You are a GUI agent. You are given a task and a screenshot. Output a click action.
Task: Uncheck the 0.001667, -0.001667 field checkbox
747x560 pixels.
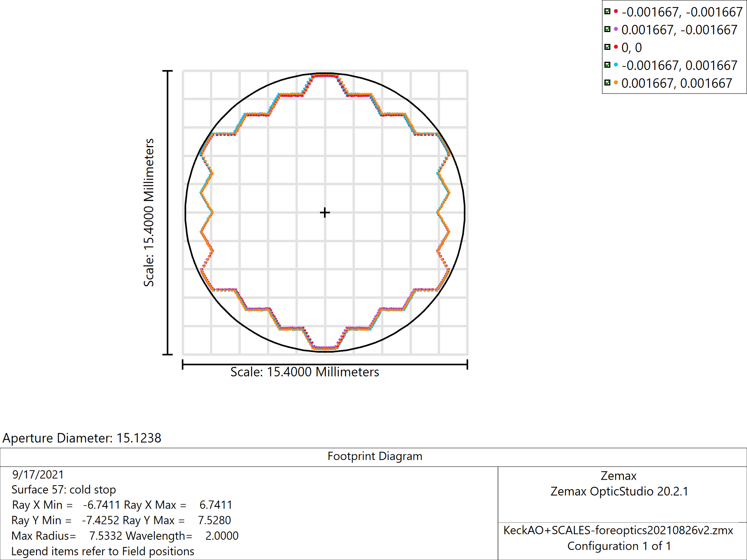point(607,29)
